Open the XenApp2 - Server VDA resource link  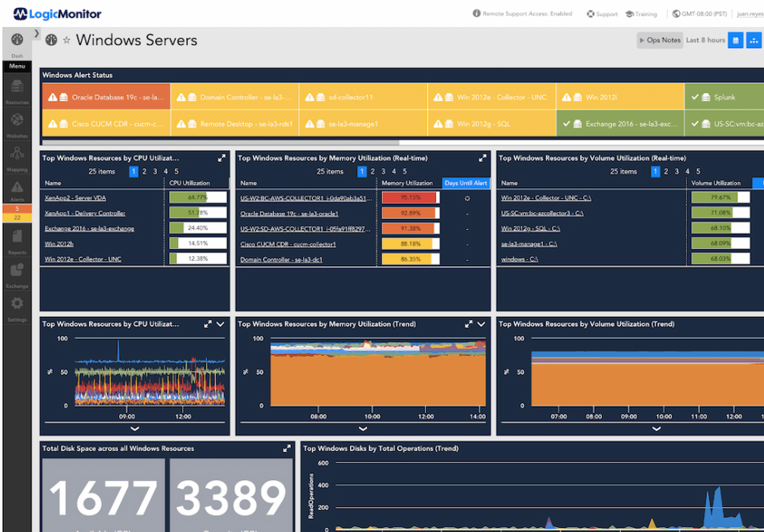click(x=75, y=197)
